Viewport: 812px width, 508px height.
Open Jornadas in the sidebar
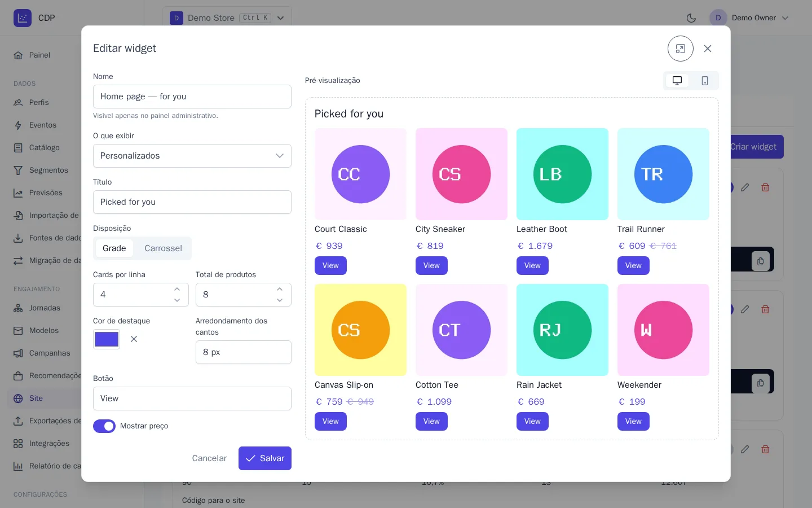45,308
